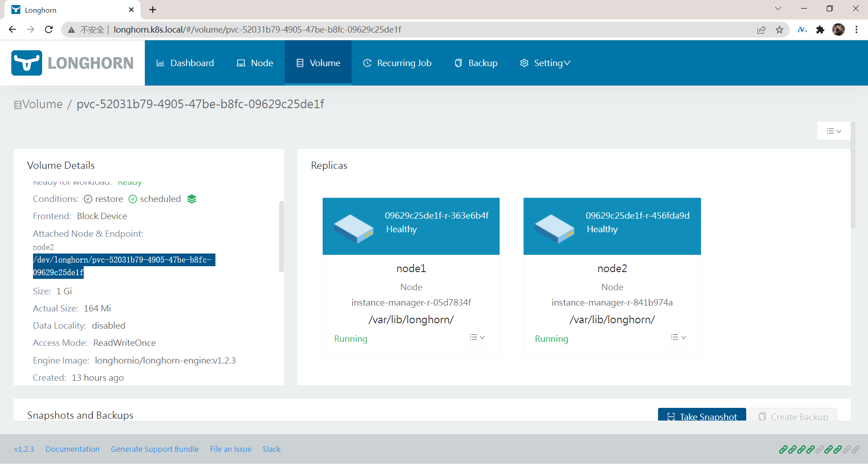Click Generate Support Bundle

pos(155,449)
